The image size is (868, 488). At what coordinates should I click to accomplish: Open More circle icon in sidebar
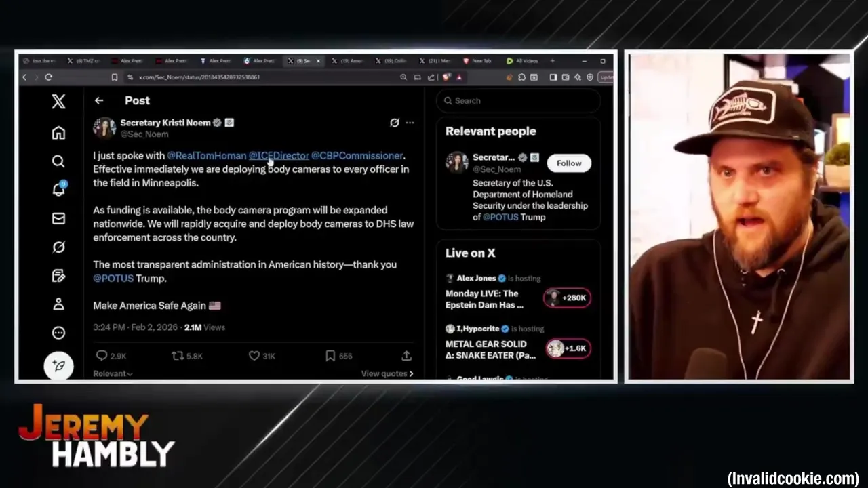tap(58, 333)
